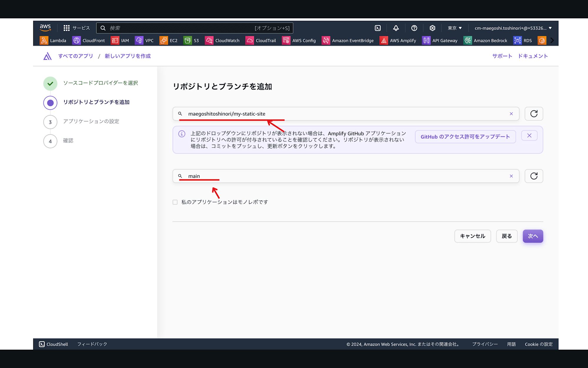Open アプリケーションの設定 step 3
Screen dimensions: 588x368
coord(91,121)
